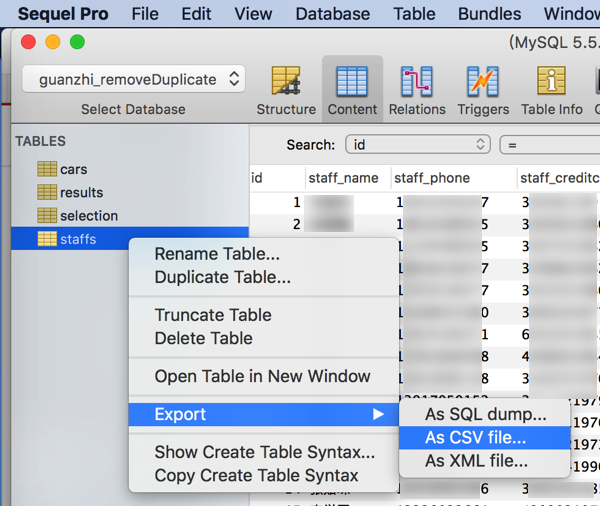Select As CSV file... export option
The width and height of the screenshot is (600, 506).
[x=484, y=437]
